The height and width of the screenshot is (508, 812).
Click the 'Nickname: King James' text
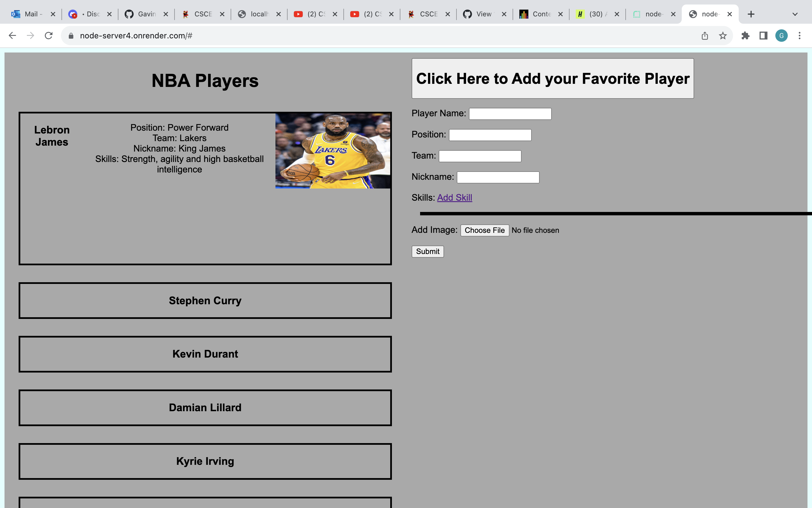tap(180, 148)
